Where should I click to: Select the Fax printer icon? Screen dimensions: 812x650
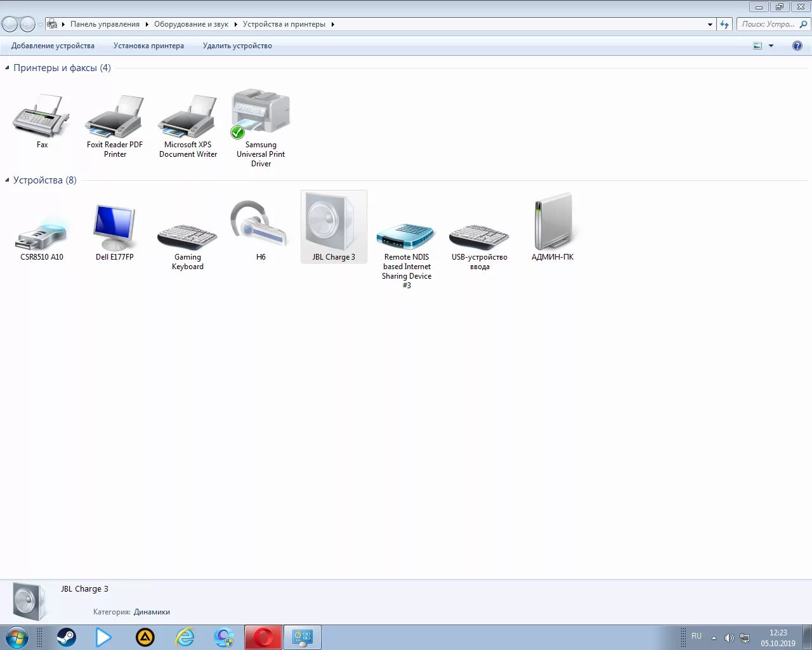point(41,116)
